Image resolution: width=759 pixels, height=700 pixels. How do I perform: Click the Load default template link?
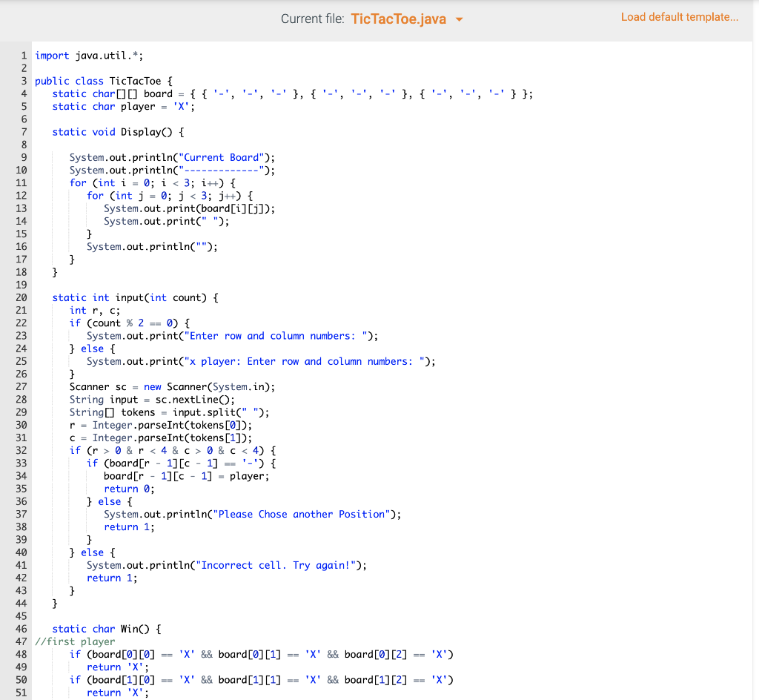(679, 16)
